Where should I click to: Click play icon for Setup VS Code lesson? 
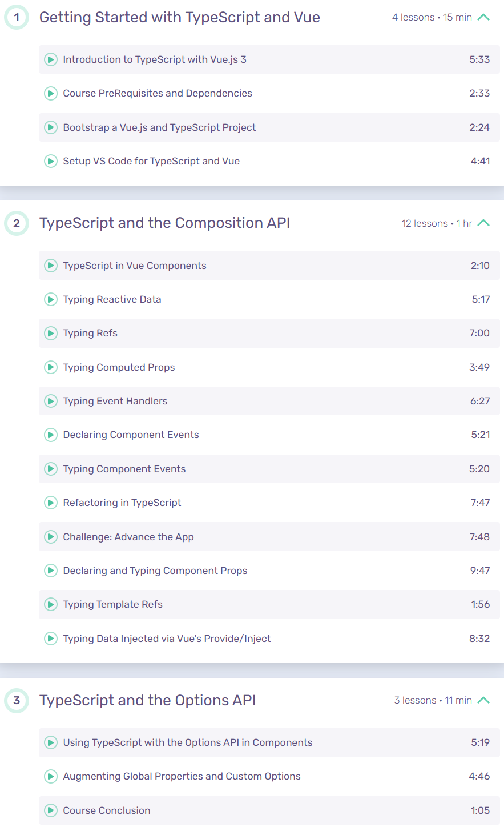pos(51,161)
